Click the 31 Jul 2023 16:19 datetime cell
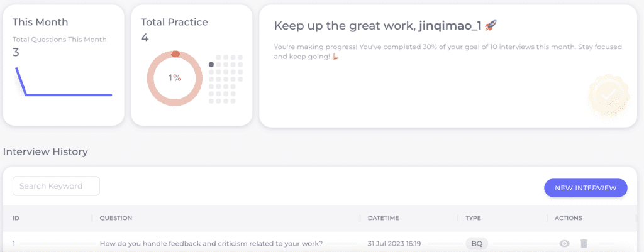Image resolution: width=644 pixels, height=252 pixels. 393,244
